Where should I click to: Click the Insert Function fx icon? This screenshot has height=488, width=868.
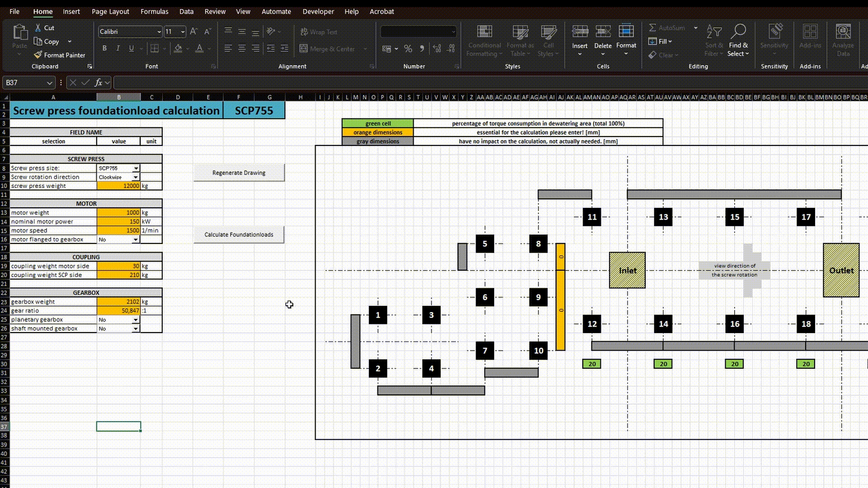[98, 83]
